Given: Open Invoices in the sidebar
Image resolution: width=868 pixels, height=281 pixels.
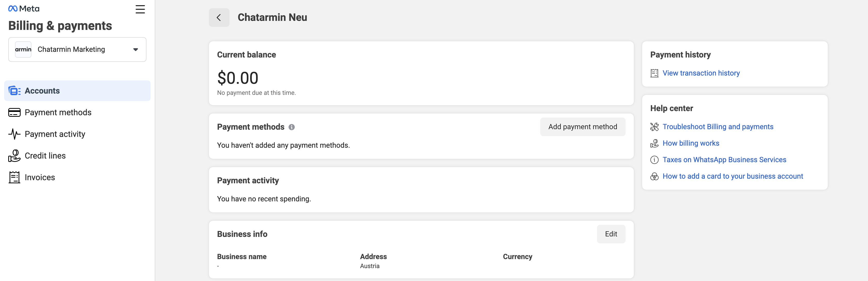Looking at the screenshot, I should tap(40, 177).
